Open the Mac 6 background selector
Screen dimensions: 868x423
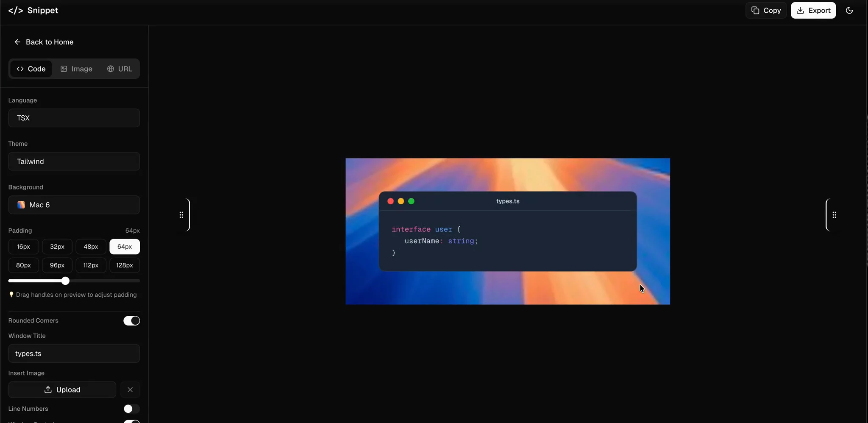coord(74,205)
